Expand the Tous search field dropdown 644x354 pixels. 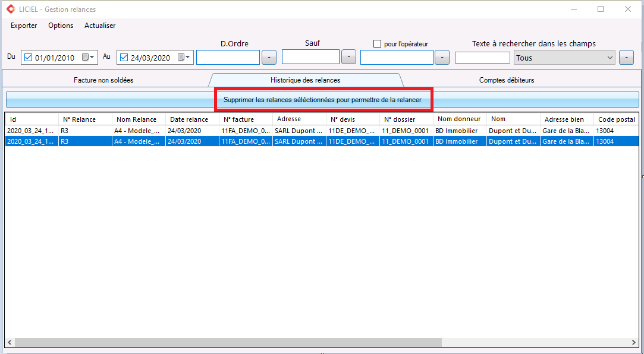610,58
